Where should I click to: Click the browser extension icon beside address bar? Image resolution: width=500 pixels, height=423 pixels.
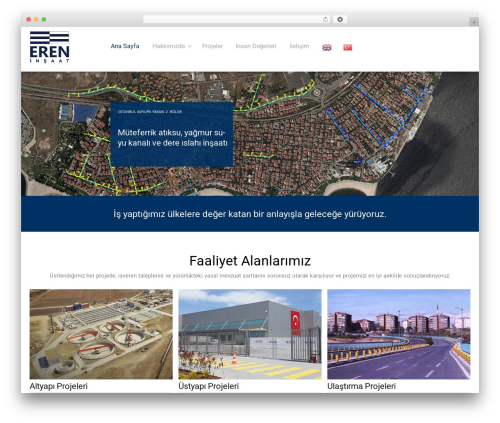340,19
